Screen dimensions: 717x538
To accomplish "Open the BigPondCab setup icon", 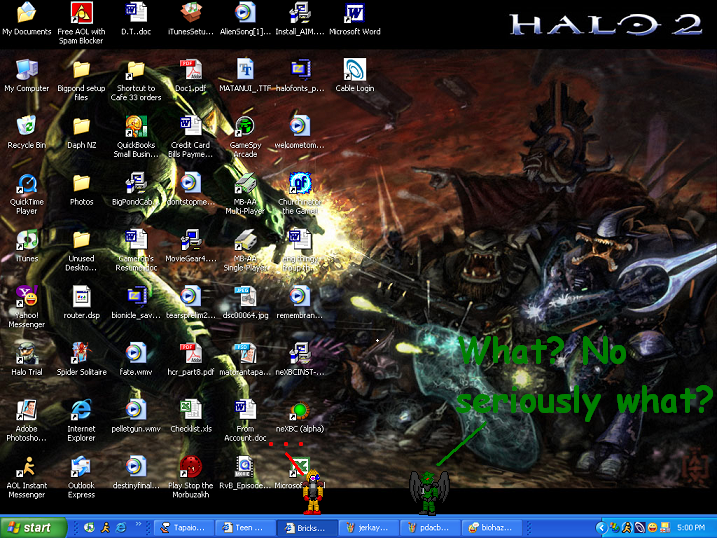I will pos(136,183).
